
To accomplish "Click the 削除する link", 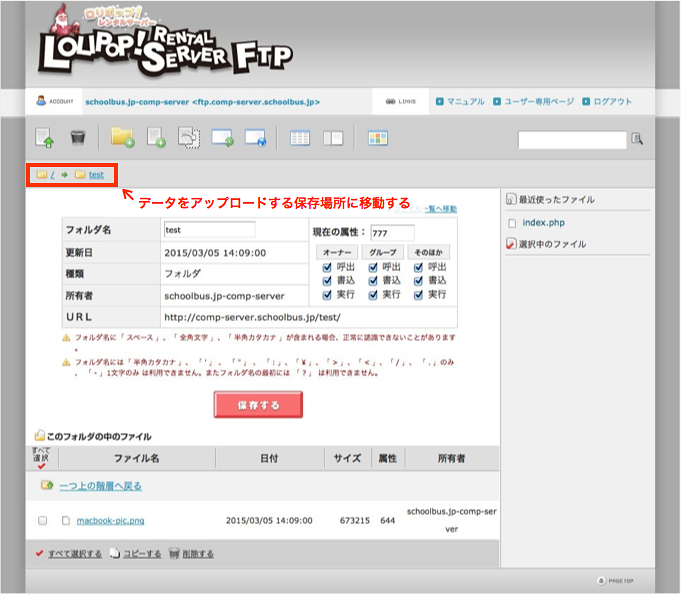I will [x=198, y=554].
